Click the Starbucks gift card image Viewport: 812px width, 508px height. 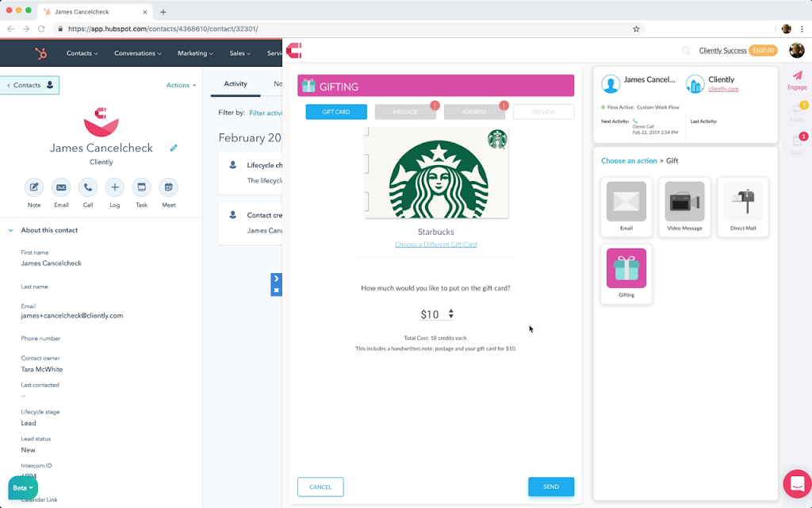[436, 173]
